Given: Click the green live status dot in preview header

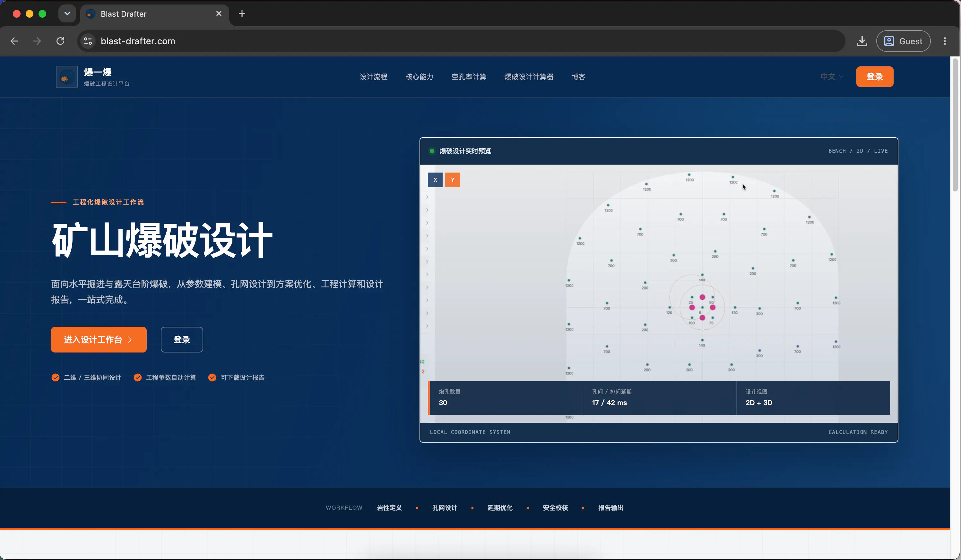Looking at the screenshot, I should pos(432,151).
